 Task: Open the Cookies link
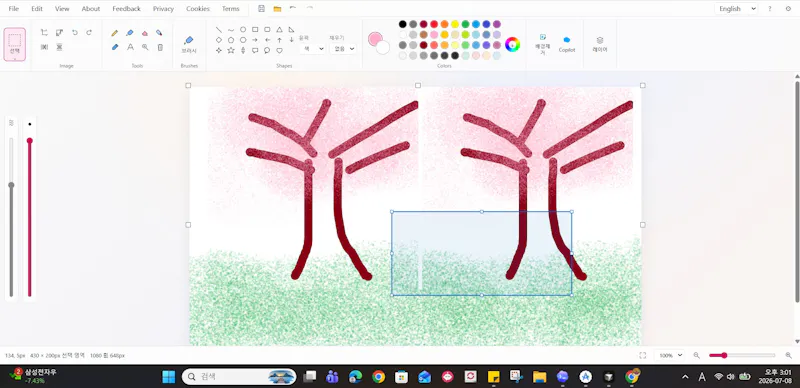[x=198, y=9]
